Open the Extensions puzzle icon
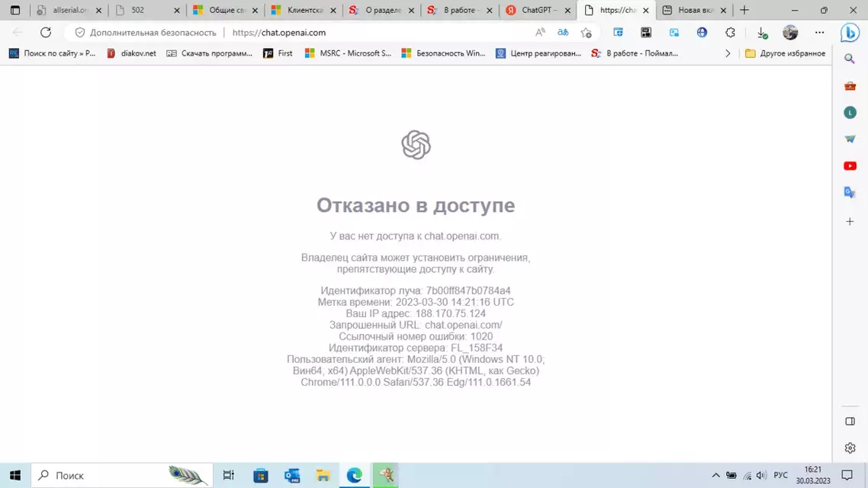868x488 pixels. (x=730, y=33)
